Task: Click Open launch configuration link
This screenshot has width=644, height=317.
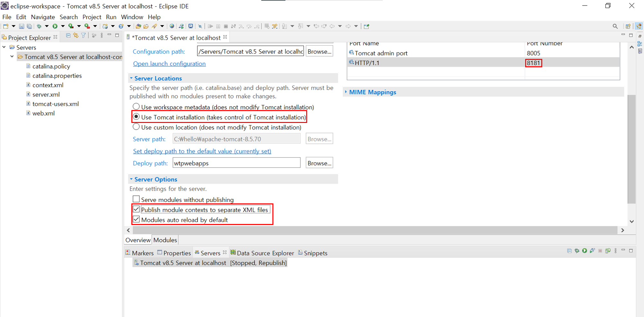Action: [169, 64]
